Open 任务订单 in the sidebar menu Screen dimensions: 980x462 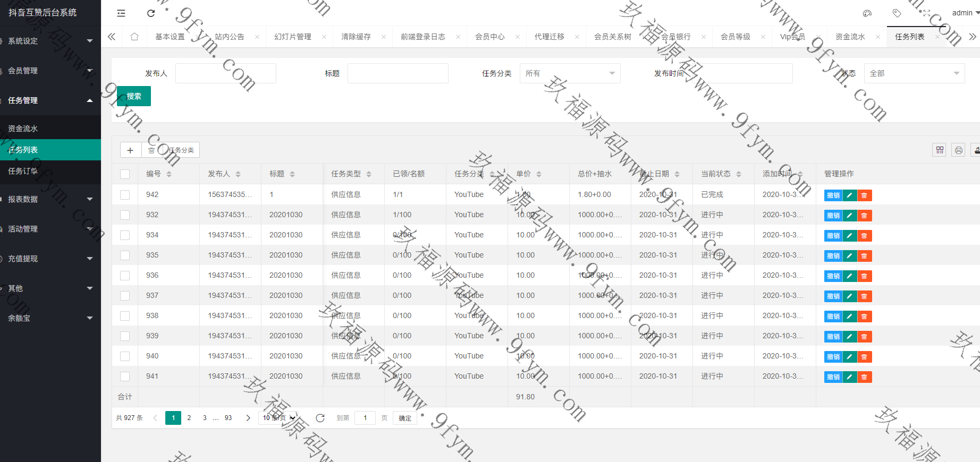pos(23,171)
